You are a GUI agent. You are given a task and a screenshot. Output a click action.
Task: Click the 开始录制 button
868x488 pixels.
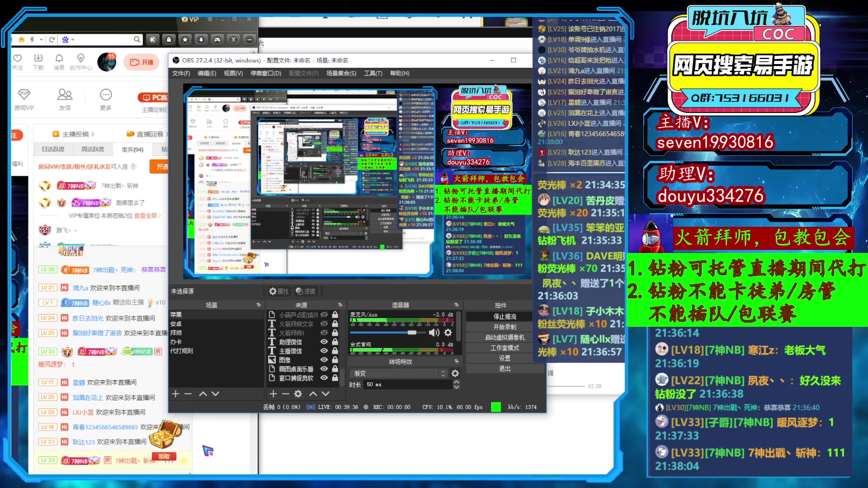pyautogui.click(x=505, y=327)
